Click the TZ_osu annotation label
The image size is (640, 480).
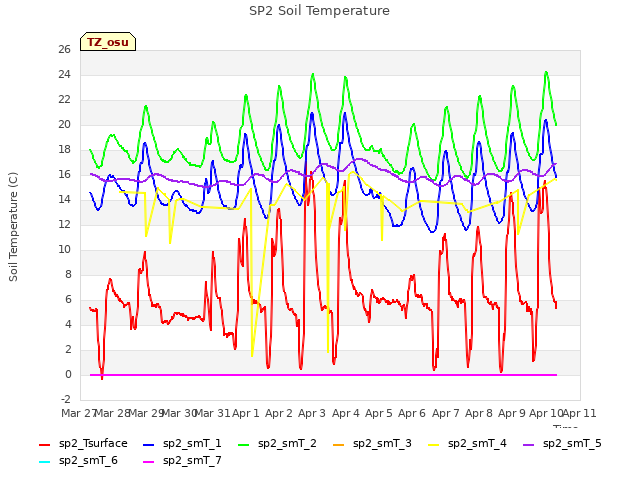pyautogui.click(x=108, y=42)
